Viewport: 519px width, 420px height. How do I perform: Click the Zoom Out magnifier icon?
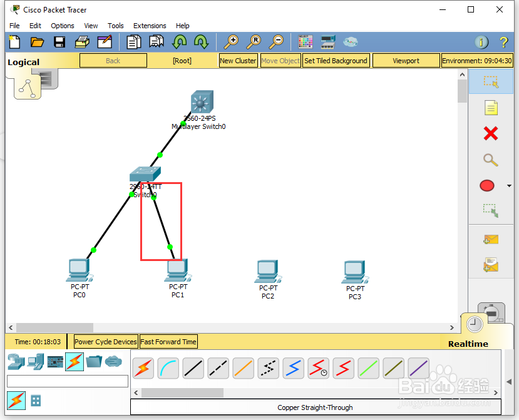(276, 42)
